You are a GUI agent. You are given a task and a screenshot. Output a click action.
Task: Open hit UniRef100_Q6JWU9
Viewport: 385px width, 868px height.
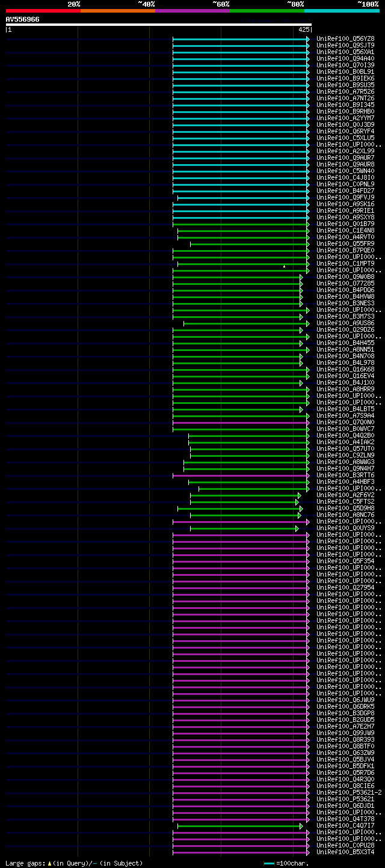[x=345, y=700]
